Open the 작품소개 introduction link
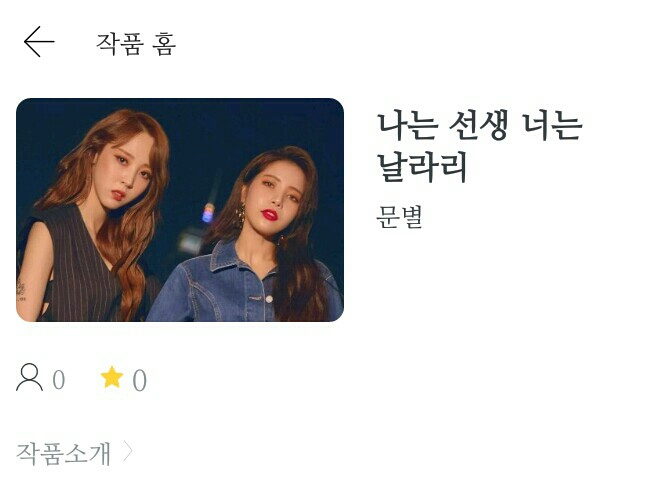The height and width of the screenshot is (496, 661). 64,453
